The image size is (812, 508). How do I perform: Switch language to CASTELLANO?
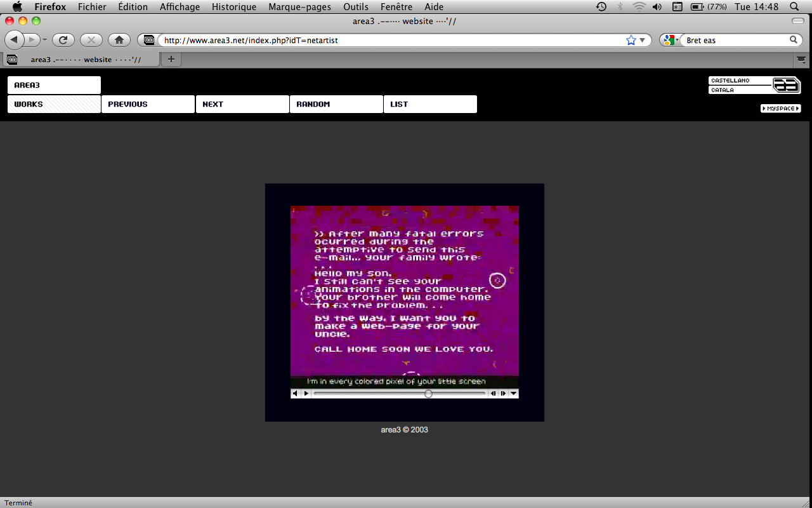[x=740, y=81]
